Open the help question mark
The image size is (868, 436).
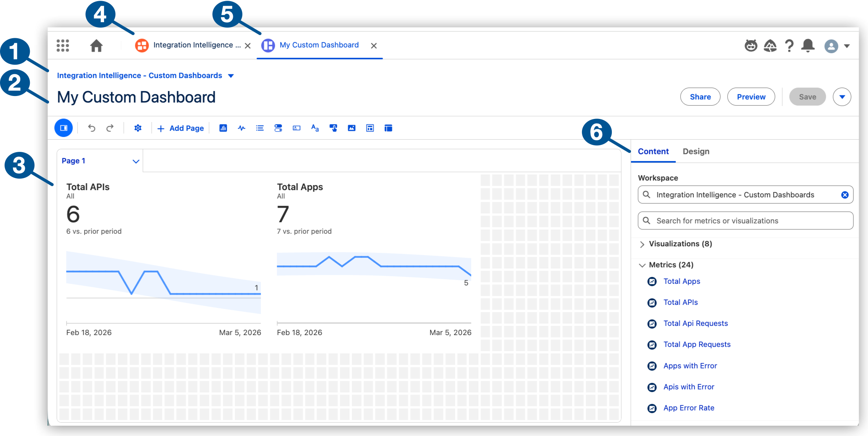(x=788, y=46)
